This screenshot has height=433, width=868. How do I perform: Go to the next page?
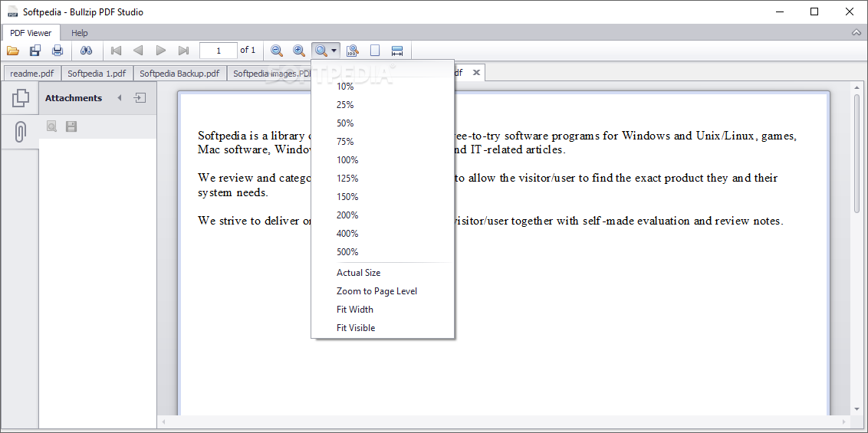[161, 51]
